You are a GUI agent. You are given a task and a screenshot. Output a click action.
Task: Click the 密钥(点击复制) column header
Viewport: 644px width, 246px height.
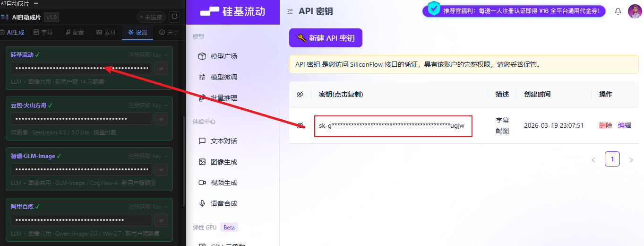pos(341,94)
